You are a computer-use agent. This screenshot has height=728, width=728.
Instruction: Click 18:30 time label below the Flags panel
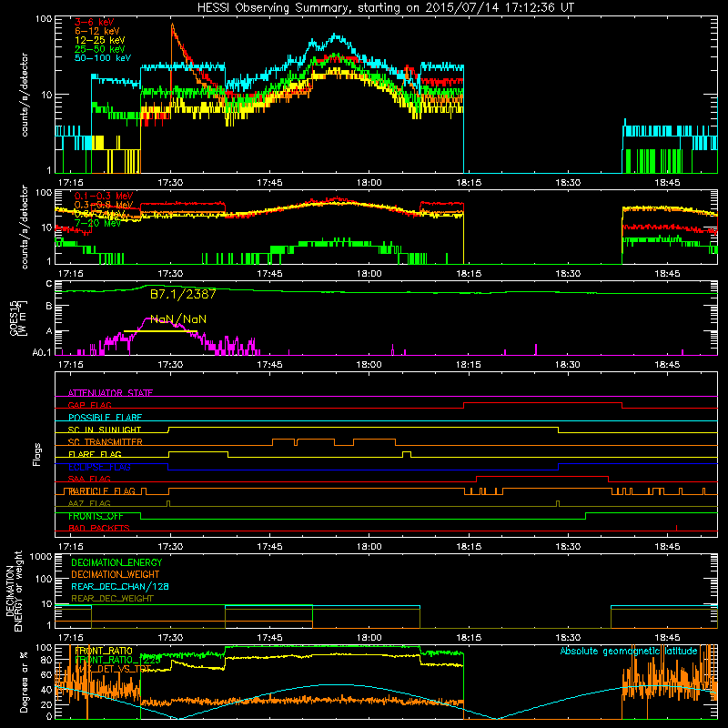tap(568, 547)
